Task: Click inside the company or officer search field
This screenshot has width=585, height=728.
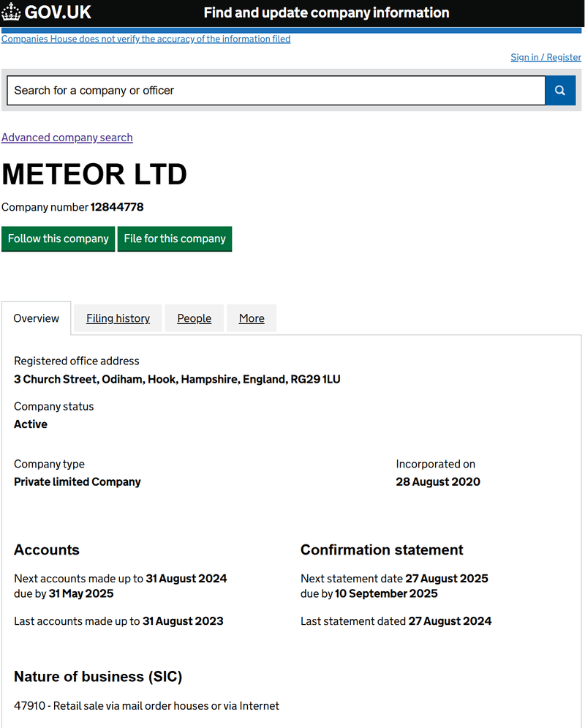Action: click(276, 91)
